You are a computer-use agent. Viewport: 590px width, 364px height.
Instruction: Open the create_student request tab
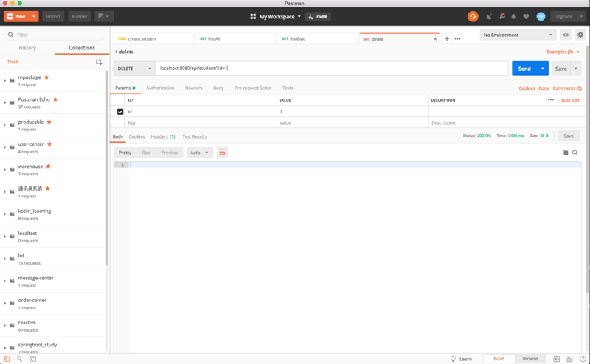pos(153,39)
